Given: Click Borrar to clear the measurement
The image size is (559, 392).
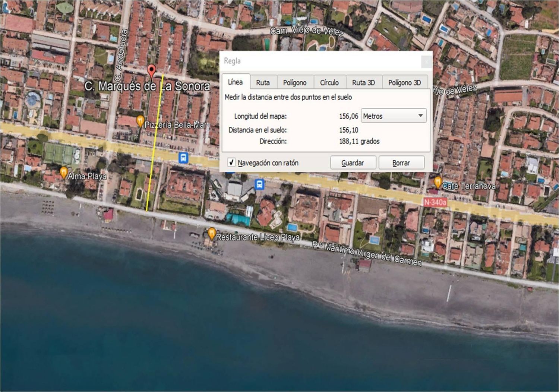Looking at the screenshot, I should (x=401, y=163).
